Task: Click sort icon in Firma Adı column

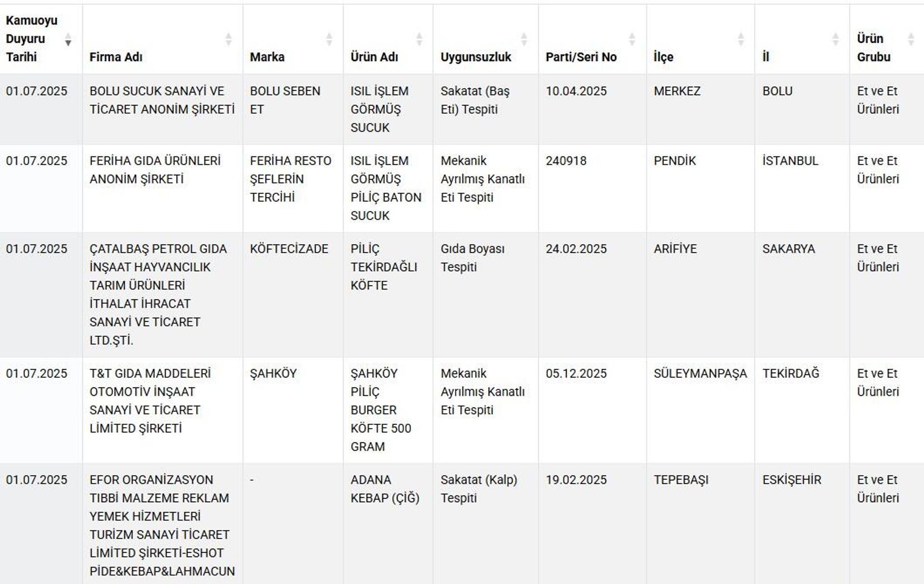Action: 229,39
